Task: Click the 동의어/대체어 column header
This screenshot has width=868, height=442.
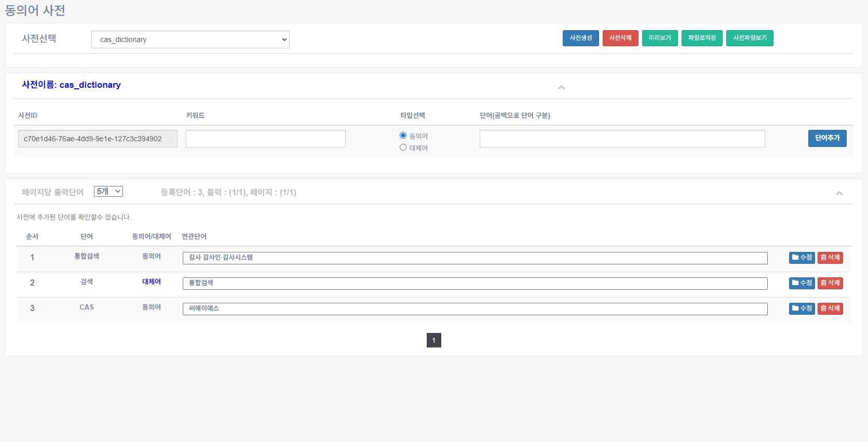Action: [x=152, y=236]
